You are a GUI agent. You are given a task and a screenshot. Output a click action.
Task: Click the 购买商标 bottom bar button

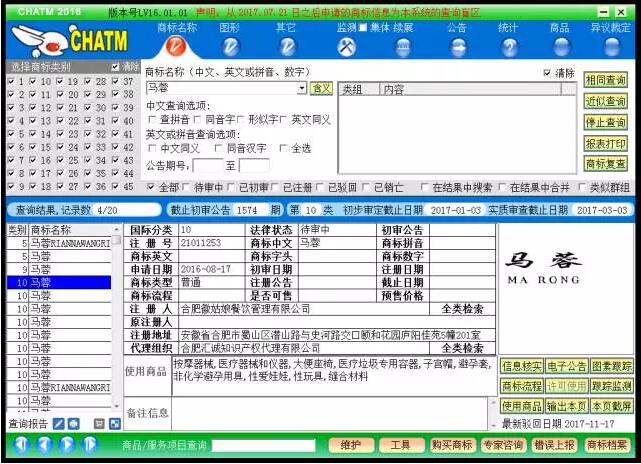[453, 444]
